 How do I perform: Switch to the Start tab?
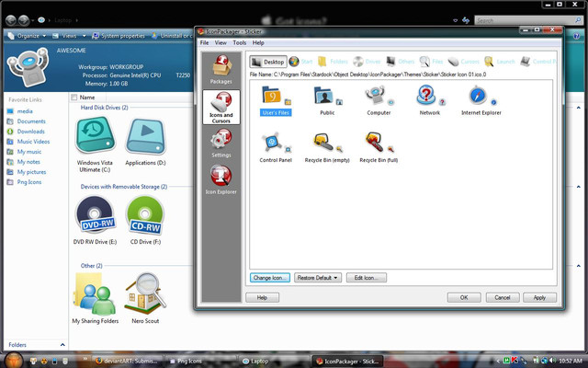[x=300, y=62]
